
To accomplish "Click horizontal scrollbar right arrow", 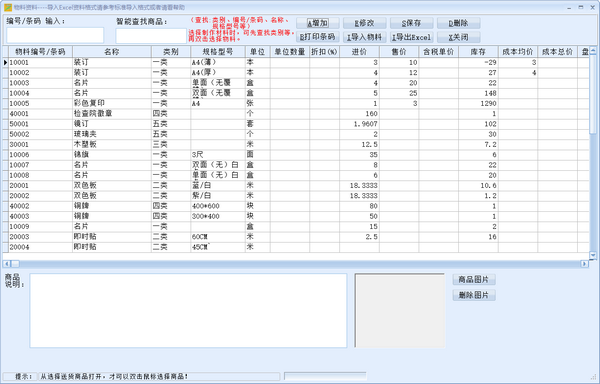I will 584,264.
